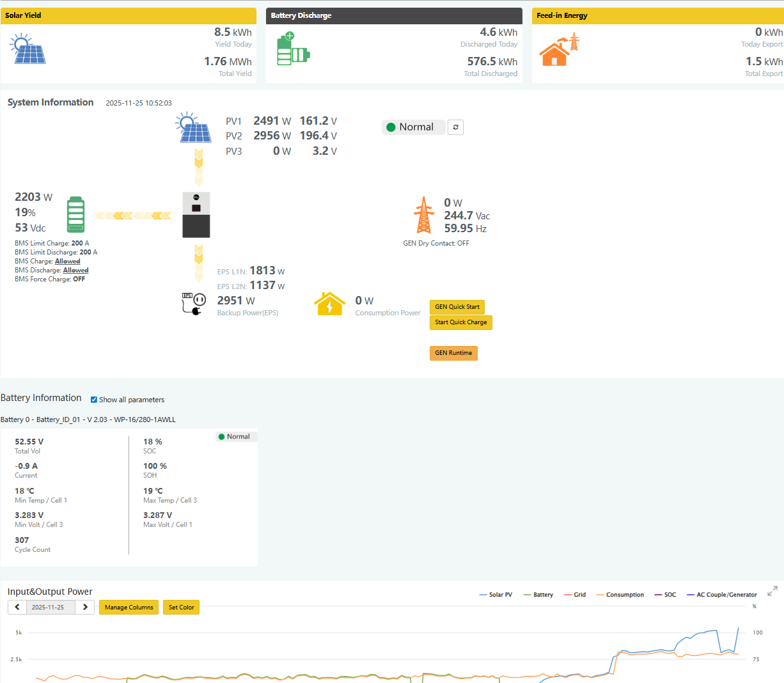The height and width of the screenshot is (683, 784).
Task: Toggle Solar PV series in chart legend
Action: pos(496,595)
